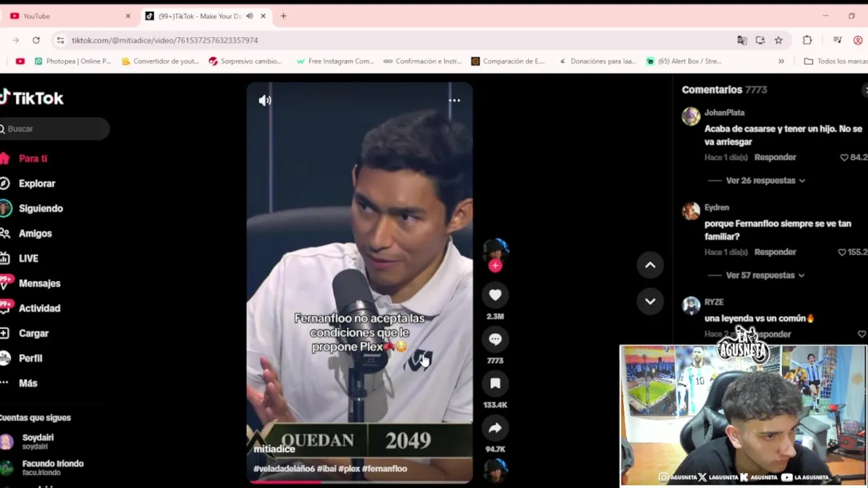This screenshot has height=488, width=868.
Task: Click RYZE's avatar
Action: [x=691, y=306]
